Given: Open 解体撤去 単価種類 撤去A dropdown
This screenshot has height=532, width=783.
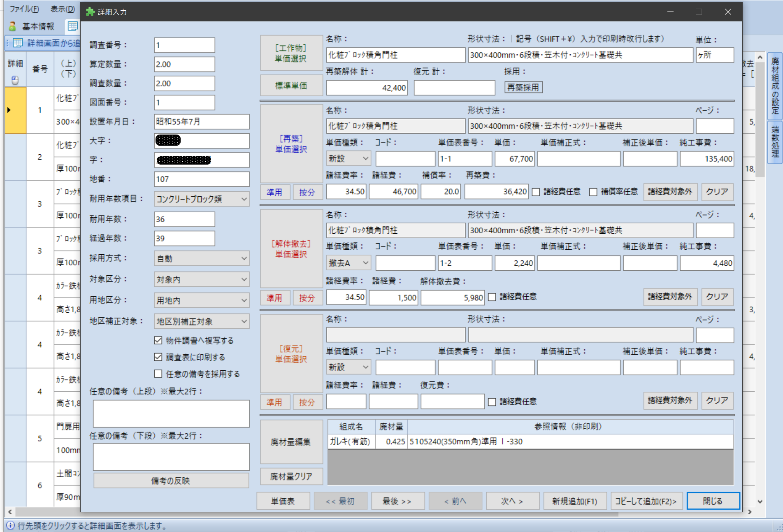Looking at the screenshot, I should 349,263.
